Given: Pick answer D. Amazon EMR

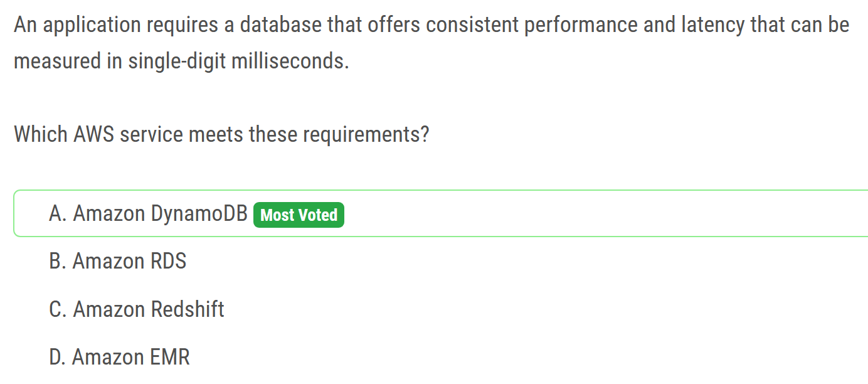Looking at the screenshot, I should pos(119,357).
